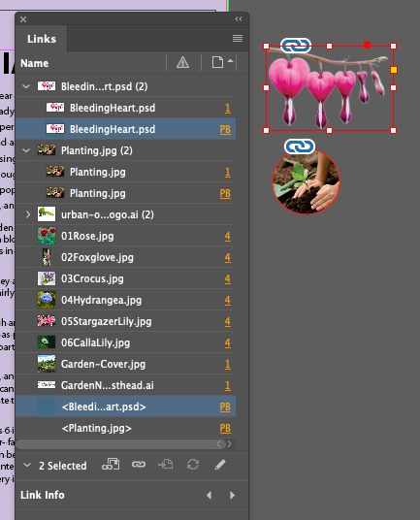This screenshot has width=420, height=520.
Task: Select the GardenN...sthead.ai link
Action: click(x=126, y=385)
